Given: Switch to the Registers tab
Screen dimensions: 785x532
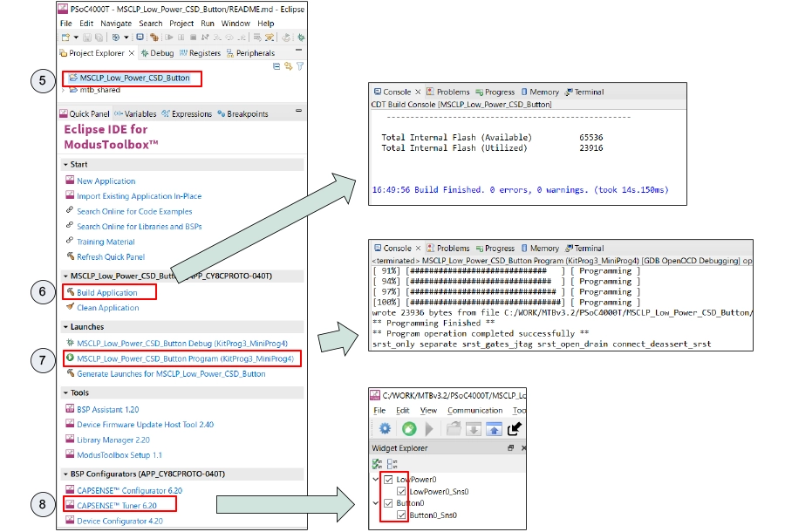Looking at the screenshot, I should (x=200, y=53).
